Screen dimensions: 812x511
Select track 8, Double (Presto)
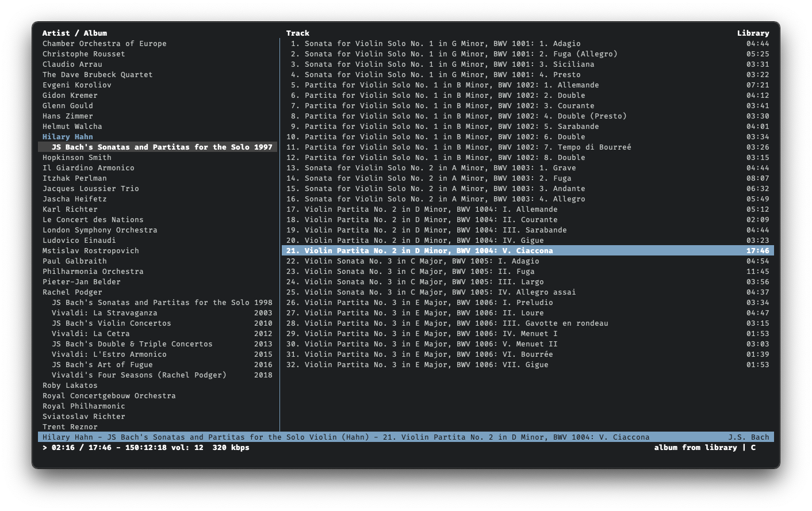click(527, 116)
